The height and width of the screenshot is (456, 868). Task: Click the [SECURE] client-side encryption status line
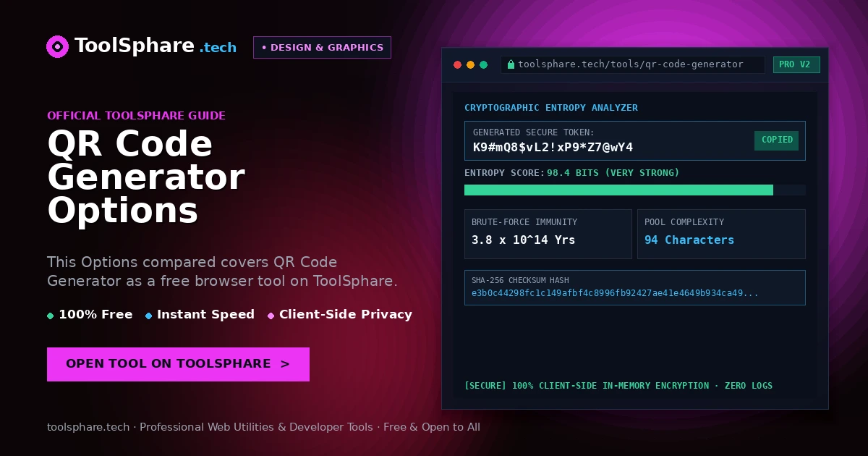(x=618, y=386)
